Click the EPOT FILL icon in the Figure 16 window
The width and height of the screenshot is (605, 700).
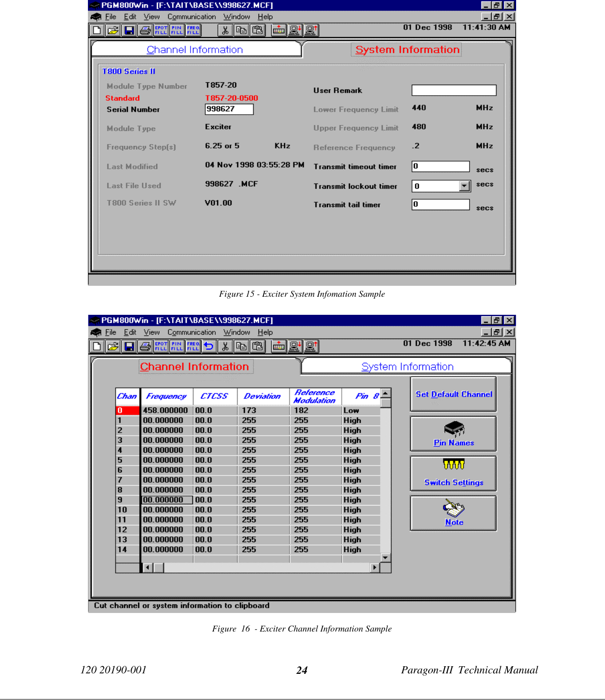(161, 346)
